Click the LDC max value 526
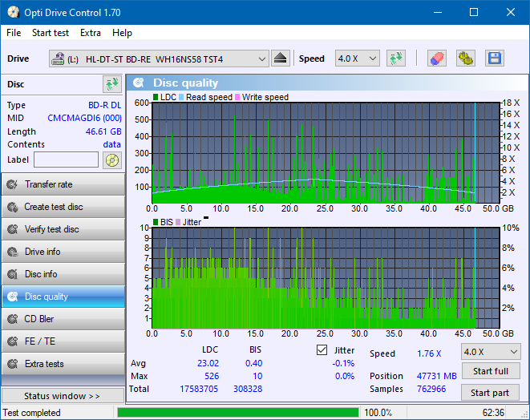This screenshot has width=530, height=420. 212,376
